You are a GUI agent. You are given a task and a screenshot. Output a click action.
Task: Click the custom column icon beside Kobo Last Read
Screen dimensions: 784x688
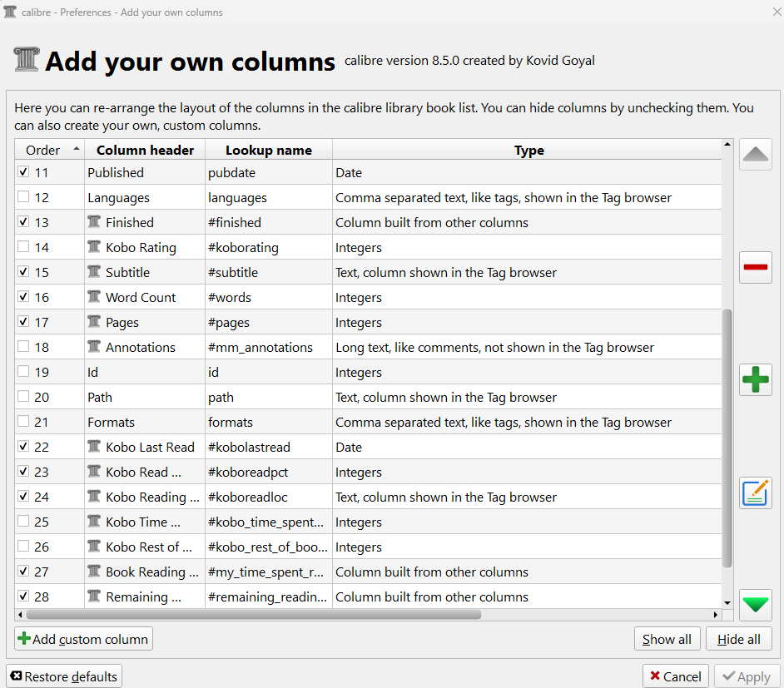tap(94, 447)
